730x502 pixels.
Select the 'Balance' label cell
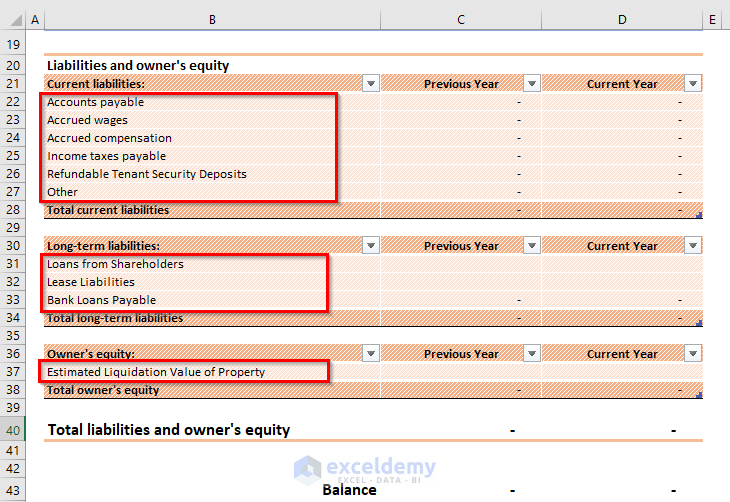tap(212, 490)
